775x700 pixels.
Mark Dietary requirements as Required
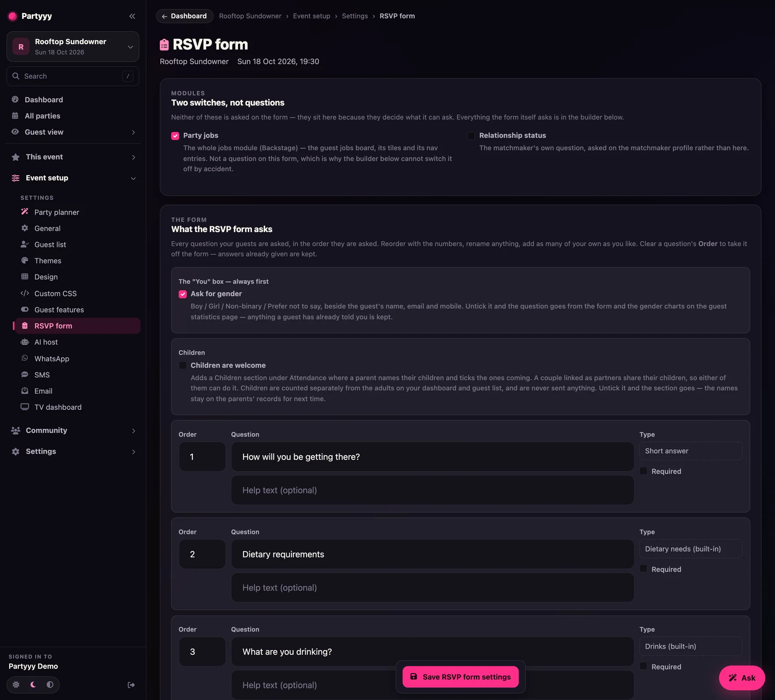643,569
